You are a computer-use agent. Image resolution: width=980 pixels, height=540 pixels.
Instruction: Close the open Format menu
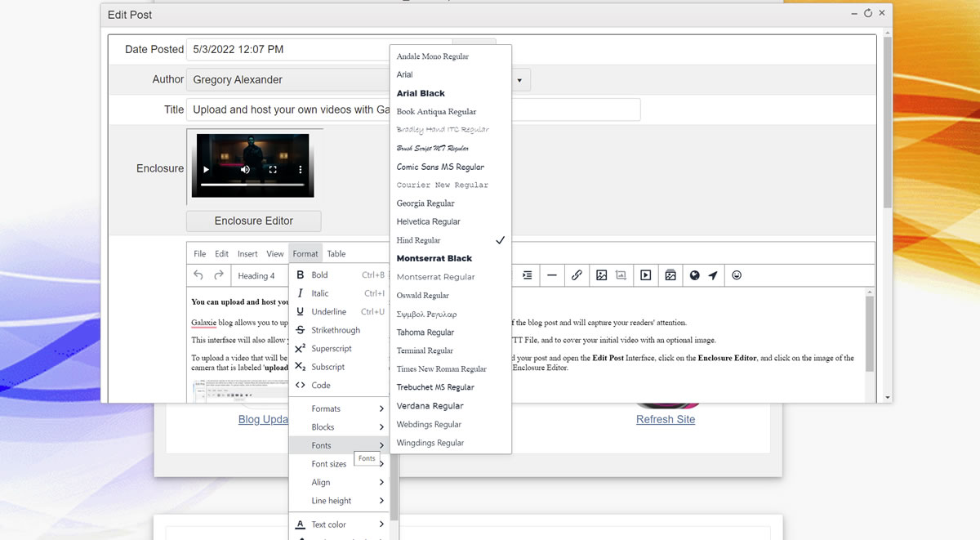pyautogui.click(x=305, y=254)
